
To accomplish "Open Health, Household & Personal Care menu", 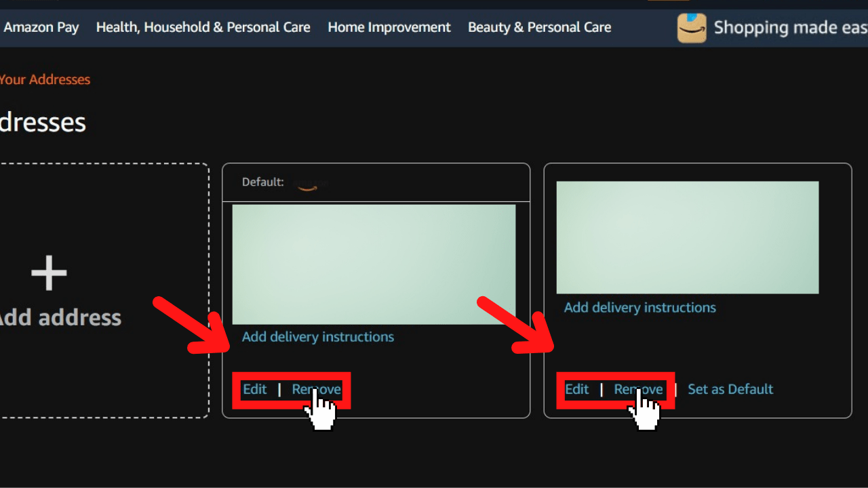I will 203,28.
